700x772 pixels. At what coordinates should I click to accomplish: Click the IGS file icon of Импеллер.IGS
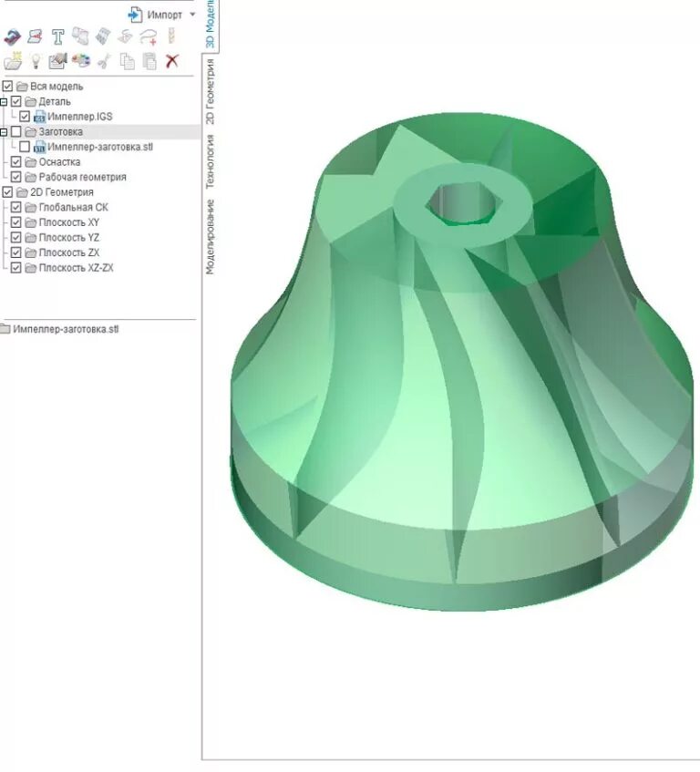pos(39,118)
